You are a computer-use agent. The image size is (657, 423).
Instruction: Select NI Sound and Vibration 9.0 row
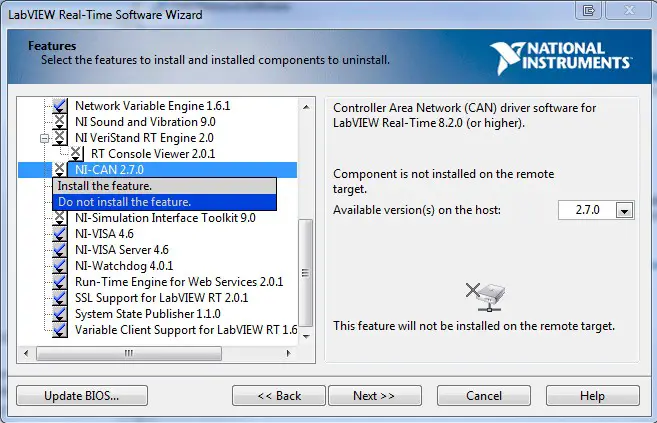point(145,122)
